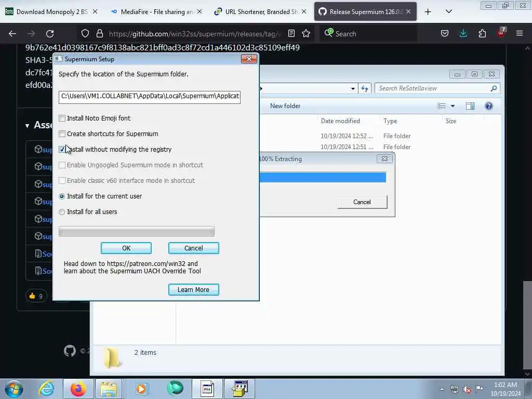Open Pocket save icon in Firefox toolbar
This screenshot has width=532, height=399.
click(x=445, y=34)
